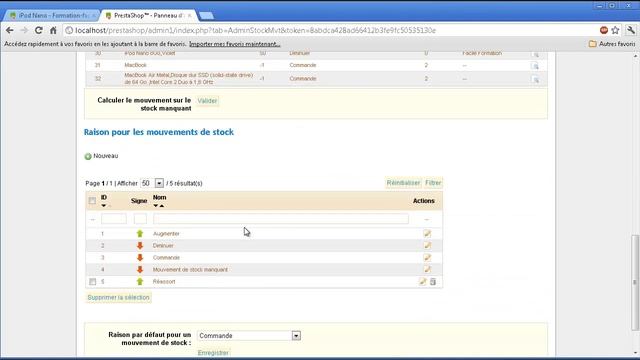The width and height of the screenshot is (640, 360).
Task: Click the Commande reason name in row 3
Action: [166, 258]
